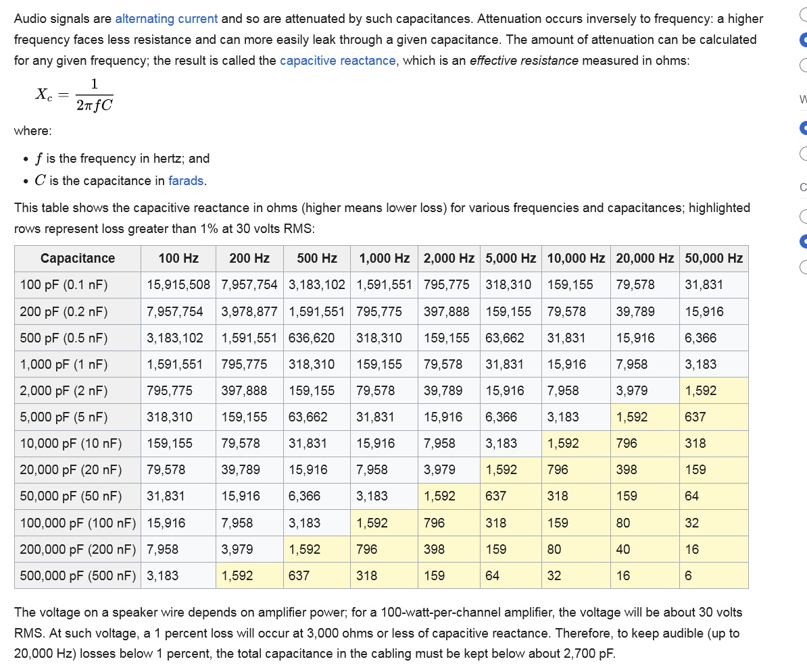Click the 50,000 Hz column header
807x672 pixels.
tap(712, 259)
